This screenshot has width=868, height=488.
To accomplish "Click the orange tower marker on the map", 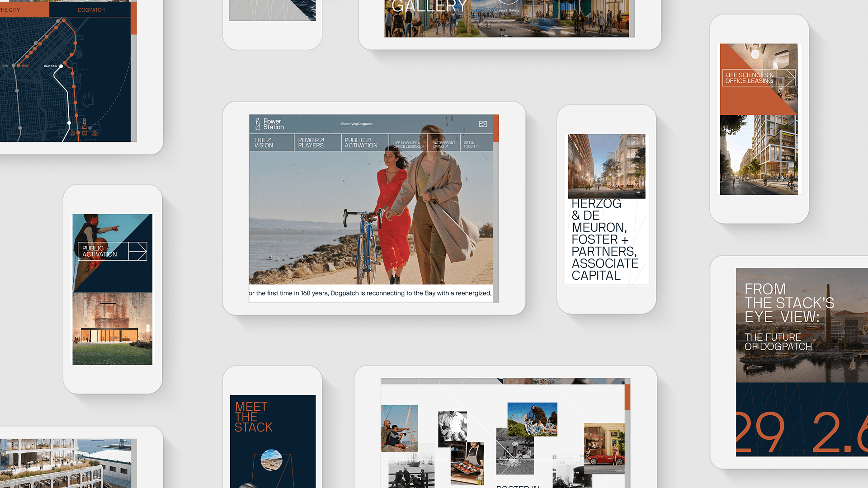I will [x=84, y=123].
